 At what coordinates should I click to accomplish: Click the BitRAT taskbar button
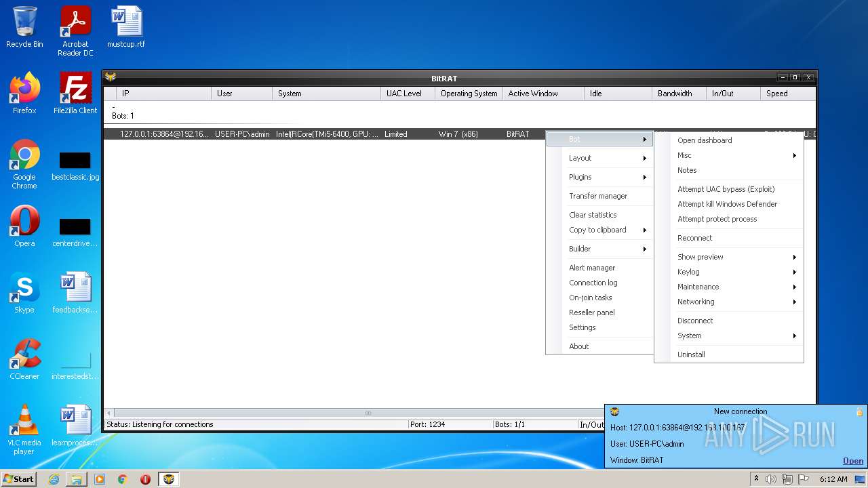coord(168,479)
